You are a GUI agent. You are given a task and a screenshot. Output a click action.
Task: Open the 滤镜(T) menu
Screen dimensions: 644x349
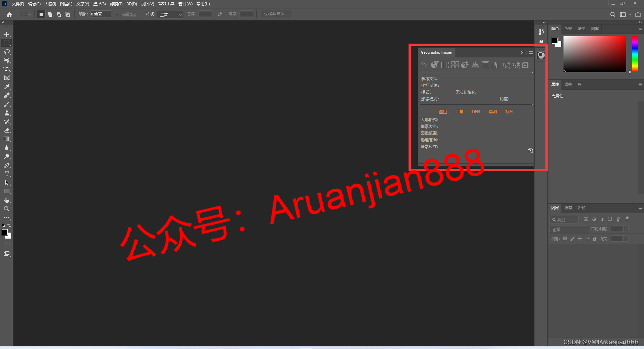click(116, 4)
